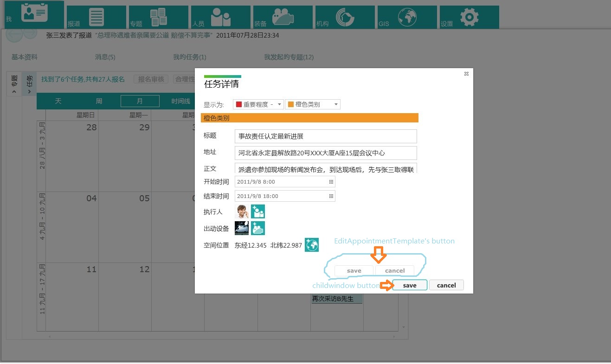Screen dimensions: 611x364
Task: Select the 月 month calendar view
Action: 140,101
